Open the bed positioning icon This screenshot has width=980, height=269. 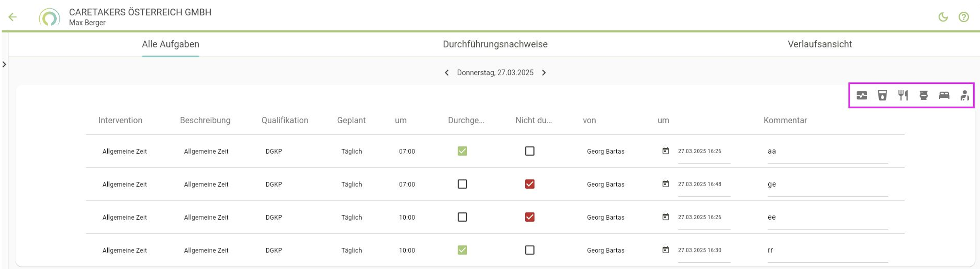tap(944, 96)
